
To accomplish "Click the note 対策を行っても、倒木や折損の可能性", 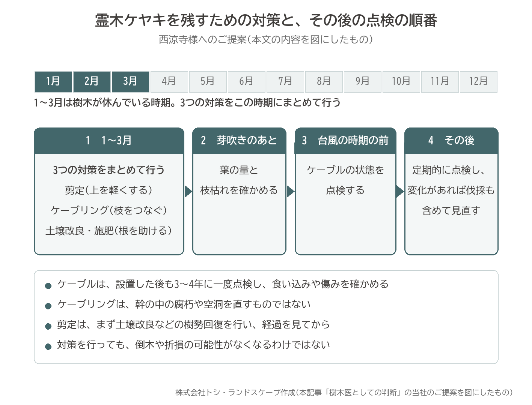I will 194,345.
